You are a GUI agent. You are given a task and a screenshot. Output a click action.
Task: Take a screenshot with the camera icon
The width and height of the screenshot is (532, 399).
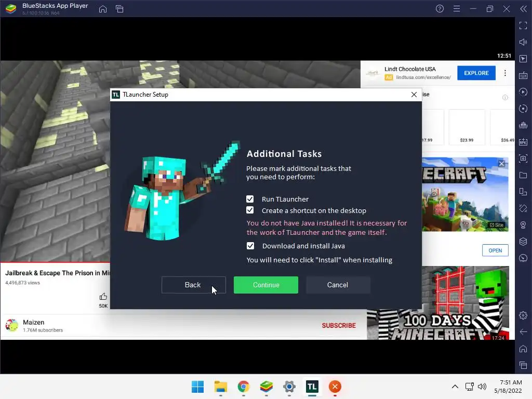pos(523,158)
